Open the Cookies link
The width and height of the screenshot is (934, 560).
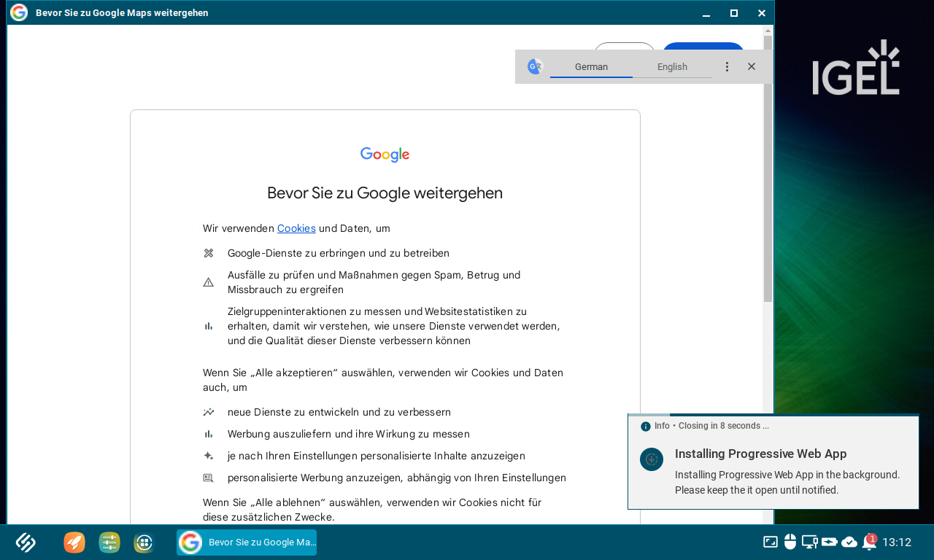coord(296,228)
